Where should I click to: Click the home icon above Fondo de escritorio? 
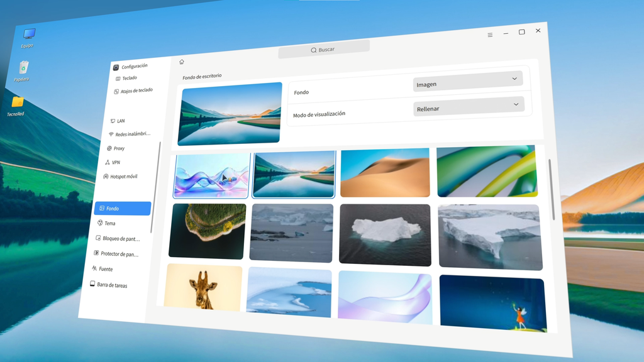[182, 62]
